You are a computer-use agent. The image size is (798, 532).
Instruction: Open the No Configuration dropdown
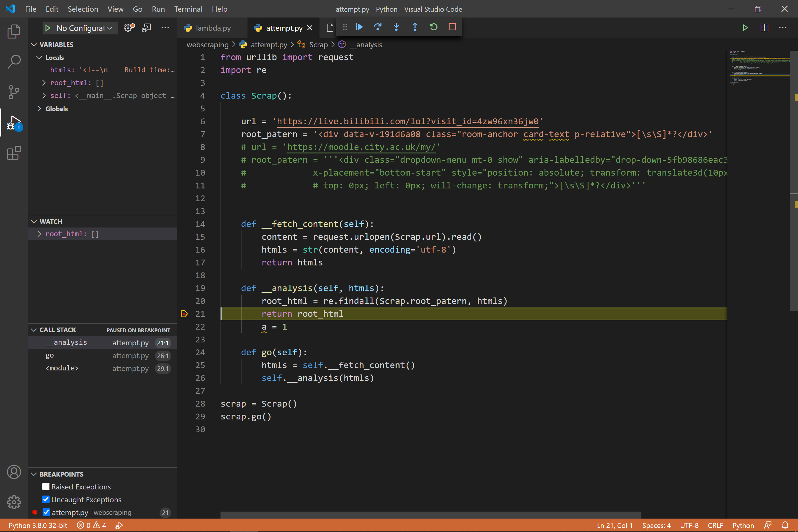click(80, 28)
